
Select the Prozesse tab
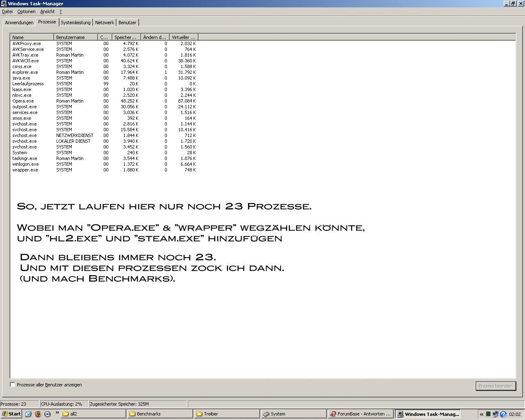47,22
